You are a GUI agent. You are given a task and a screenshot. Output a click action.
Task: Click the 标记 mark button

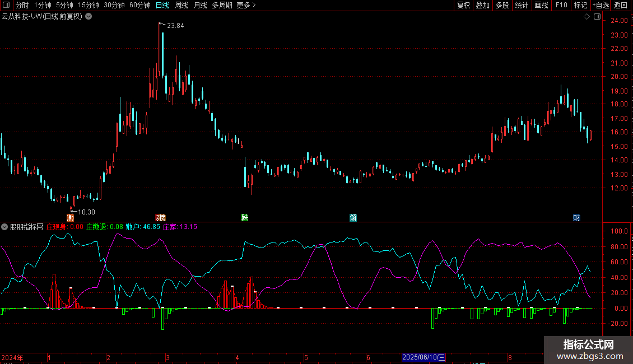(x=580, y=5)
